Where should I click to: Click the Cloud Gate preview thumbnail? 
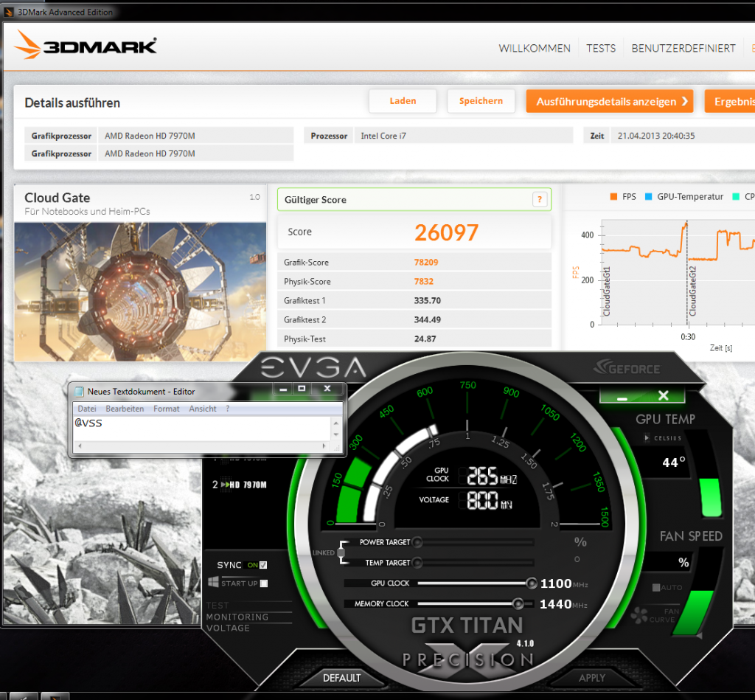point(140,292)
